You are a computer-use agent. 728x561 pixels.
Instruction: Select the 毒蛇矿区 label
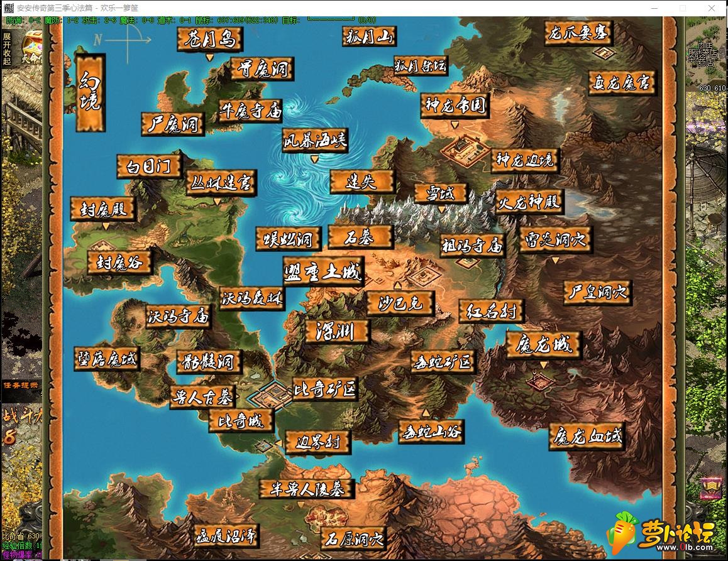pos(443,362)
